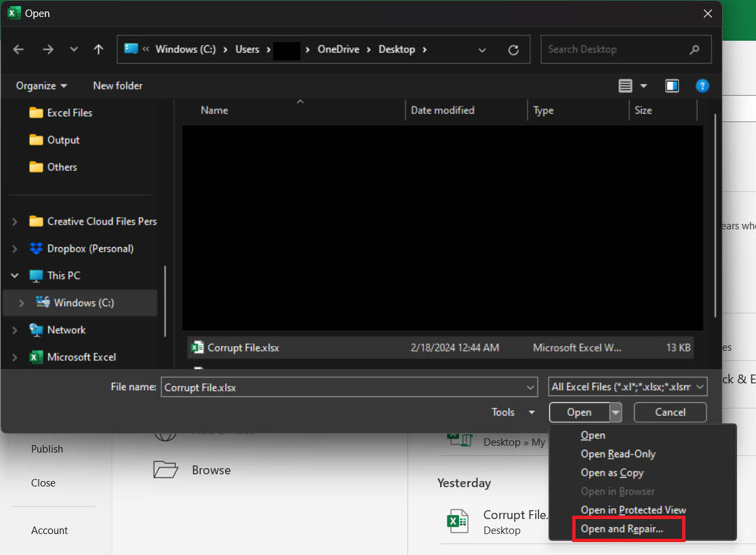Screen dimensions: 756x555
Task: Click OneDrive in the address path
Action: pos(338,50)
